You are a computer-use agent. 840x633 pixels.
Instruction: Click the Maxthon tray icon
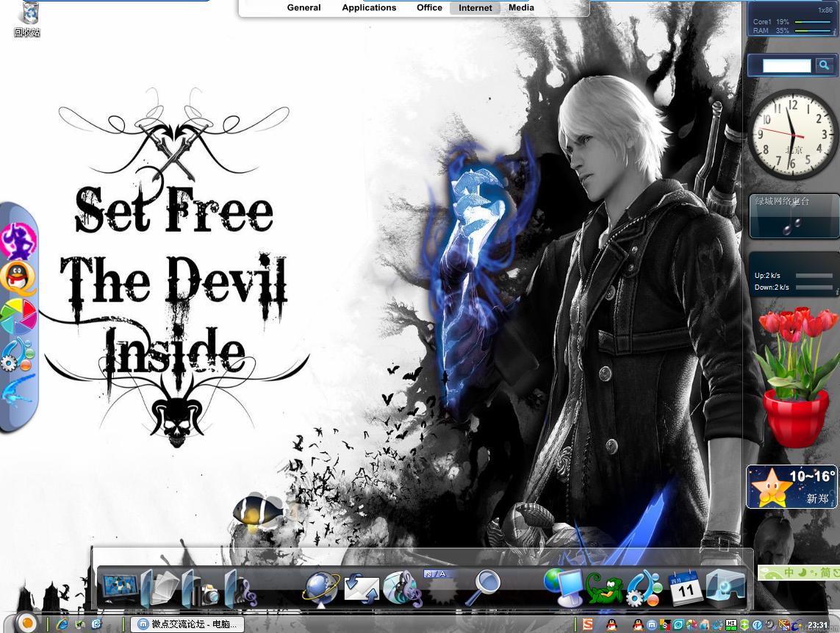click(x=652, y=625)
